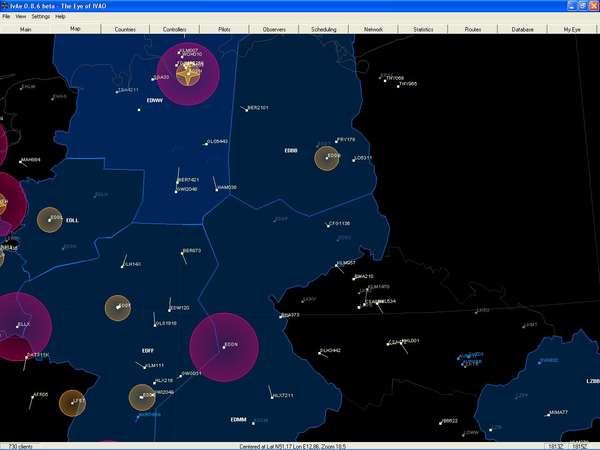
Task: Click the EDLL sector label
Action: (72, 220)
